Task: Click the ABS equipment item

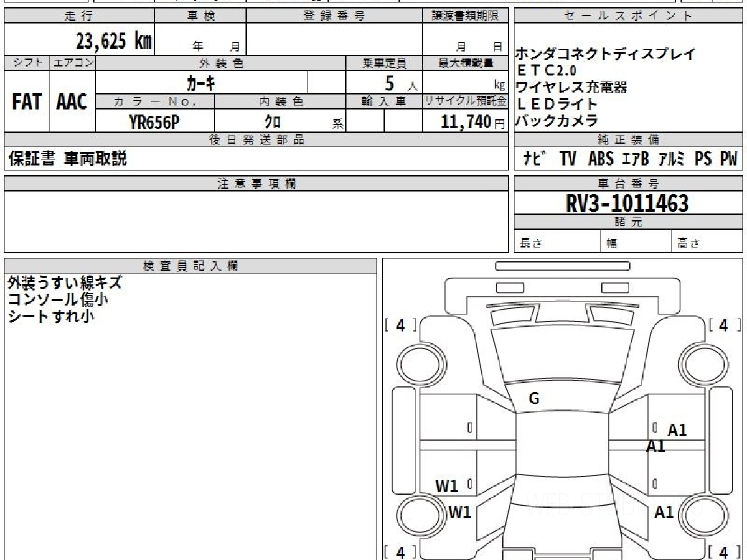Action: coord(601,159)
